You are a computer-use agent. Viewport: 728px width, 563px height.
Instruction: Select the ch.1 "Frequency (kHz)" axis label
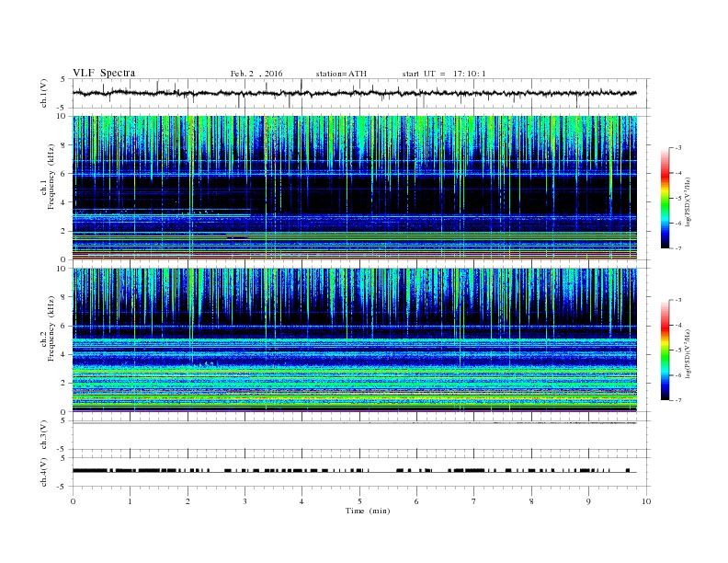coord(51,177)
